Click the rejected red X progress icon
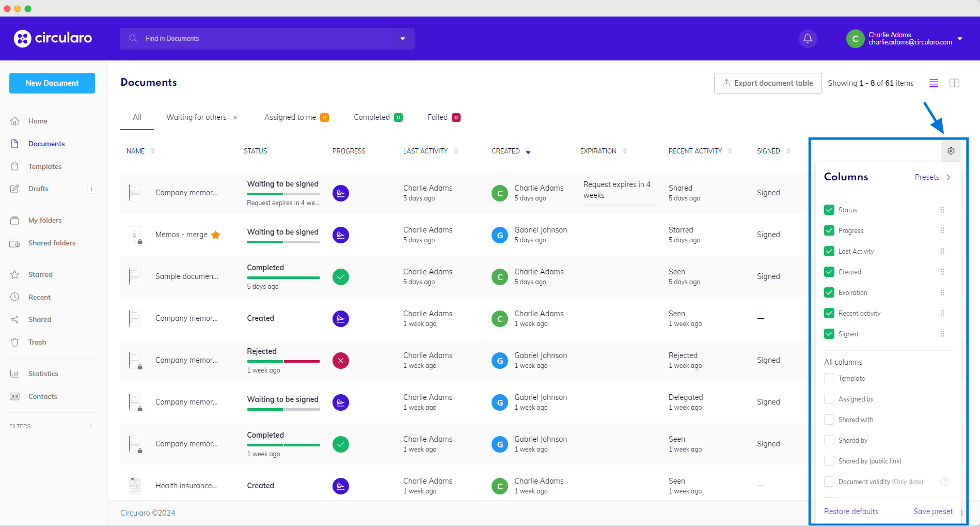This screenshot has width=980, height=527. (x=340, y=361)
